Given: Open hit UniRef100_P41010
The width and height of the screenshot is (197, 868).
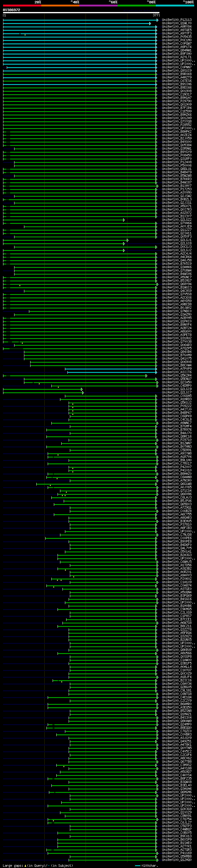Looking at the screenshot, I should (177, 470).
